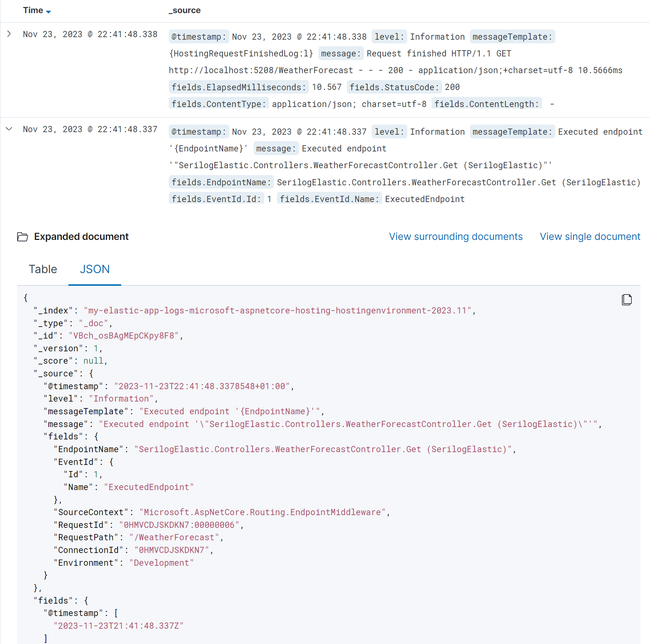
Task: Click the _index value in JSON
Action: pos(277,311)
